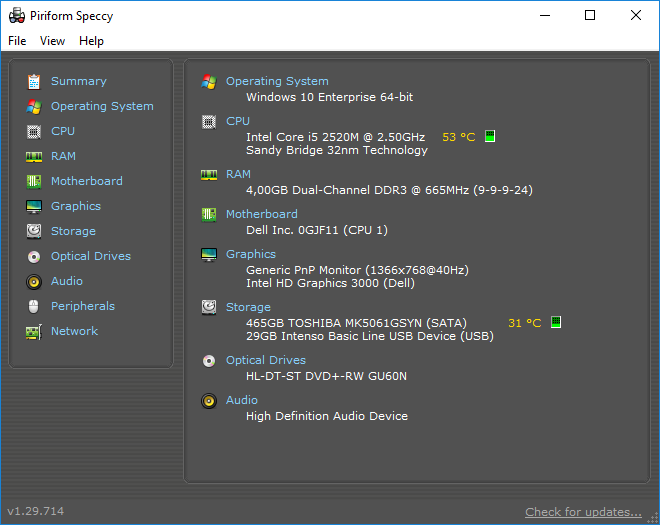Select Graphics in the sidebar
This screenshot has width=660, height=525.
[76, 206]
